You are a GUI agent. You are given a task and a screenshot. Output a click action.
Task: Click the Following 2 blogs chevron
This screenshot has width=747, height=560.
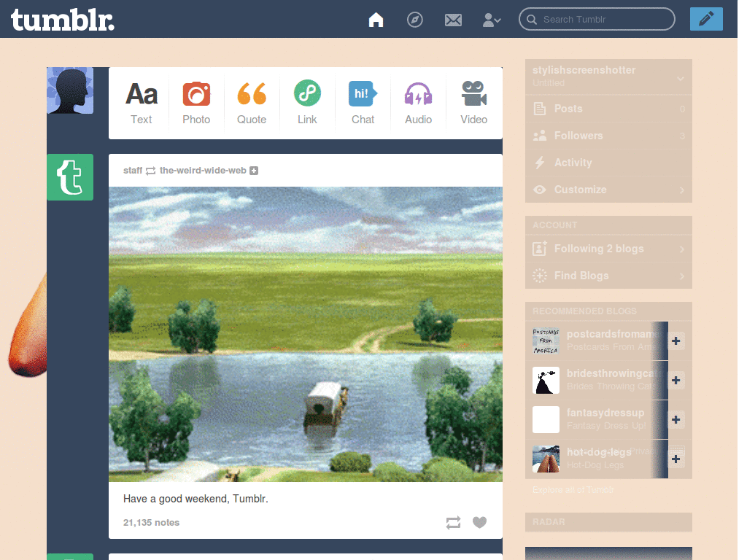pos(682,249)
